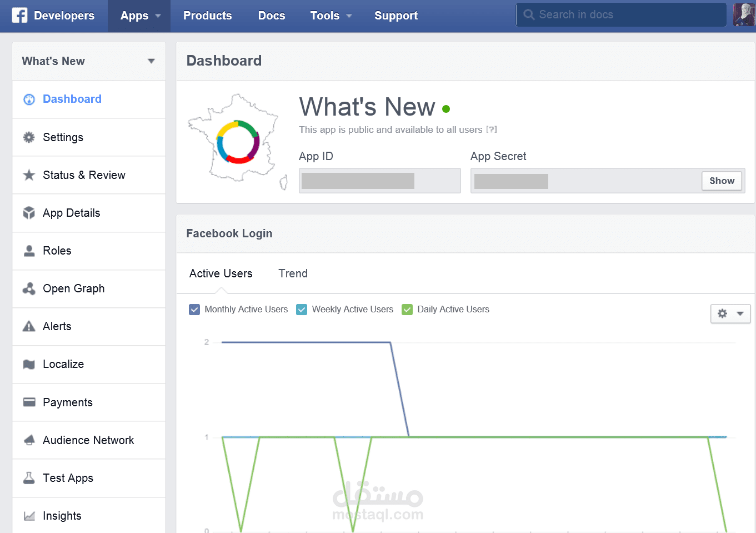This screenshot has height=533, width=756.
Task: Toggle Monthly Active Users checkbox
Action: pyautogui.click(x=194, y=310)
